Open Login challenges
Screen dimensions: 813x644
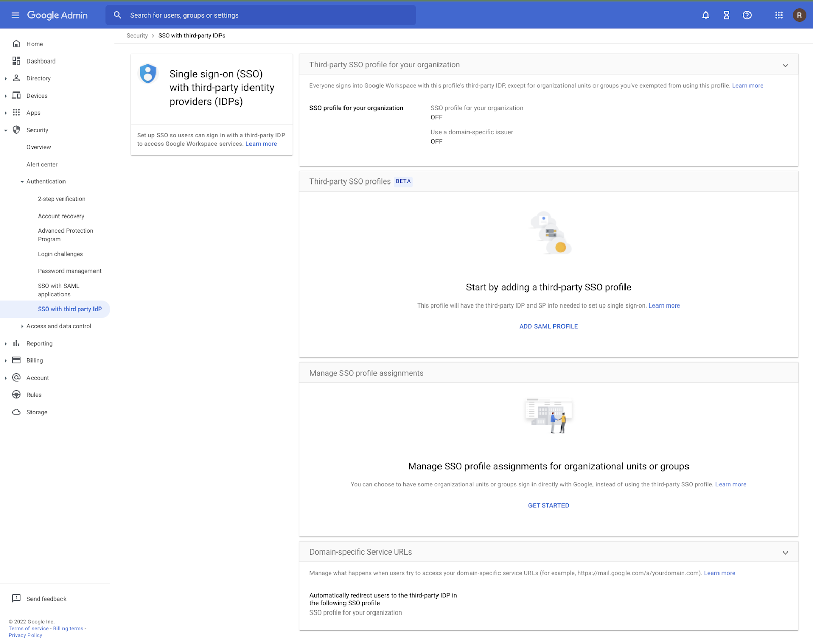(x=60, y=254)
